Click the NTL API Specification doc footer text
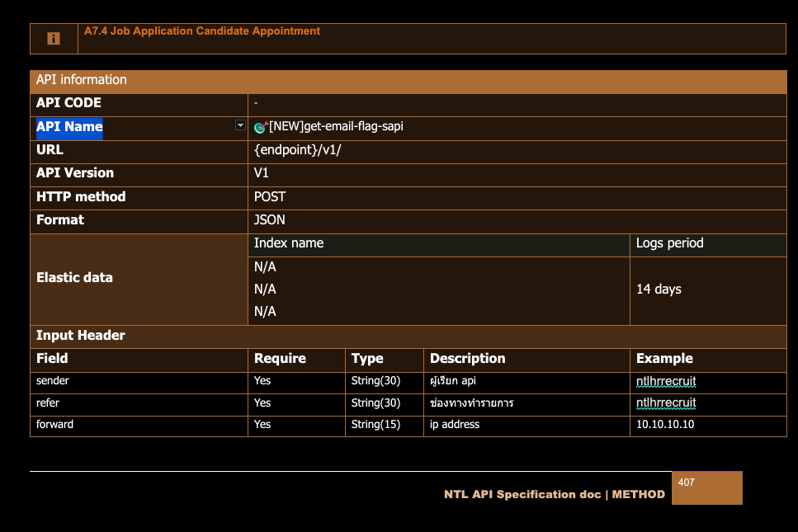This screenshot has width=798, height=532. (554, 495)
